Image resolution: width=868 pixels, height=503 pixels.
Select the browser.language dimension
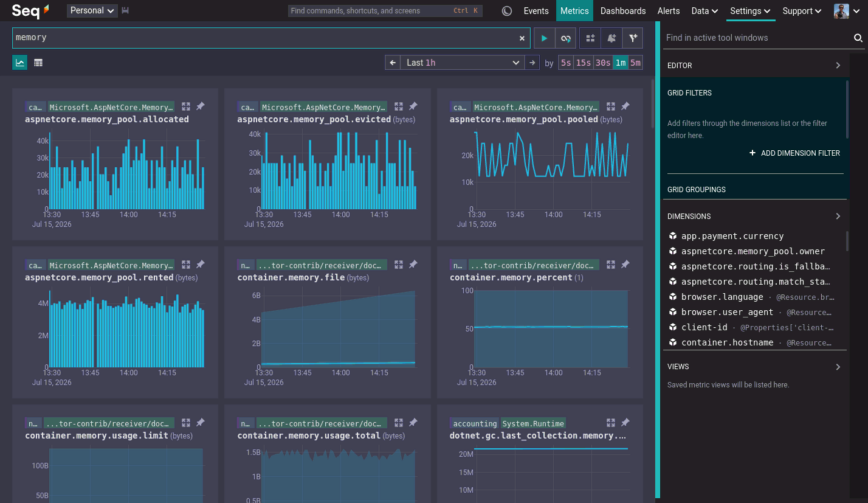pos(722,297)
